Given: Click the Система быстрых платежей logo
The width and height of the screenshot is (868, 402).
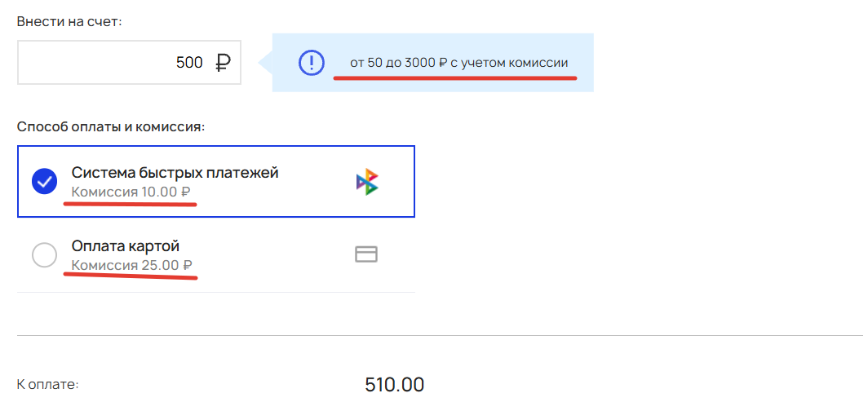Looking at the screenshot, I should [x=367, y=182].
